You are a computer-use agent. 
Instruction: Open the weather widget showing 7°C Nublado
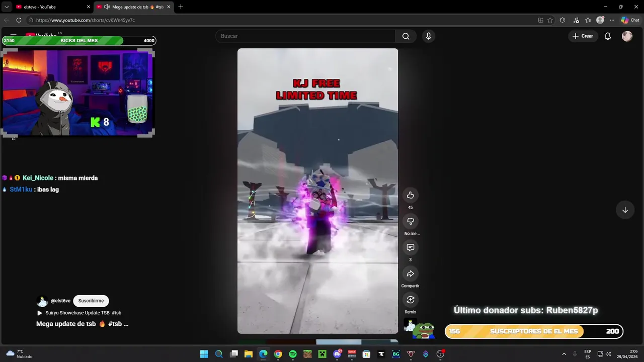(19, 354)
